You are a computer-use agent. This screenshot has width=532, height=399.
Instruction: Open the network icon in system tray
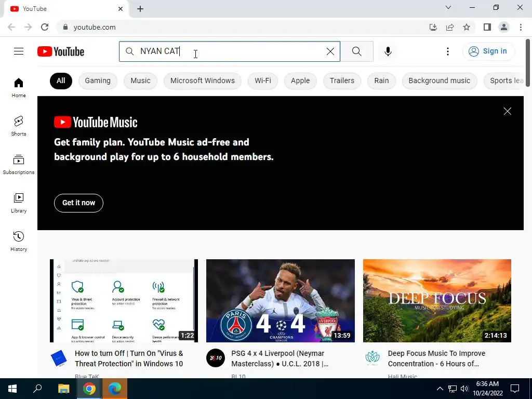tap(453, 389)
